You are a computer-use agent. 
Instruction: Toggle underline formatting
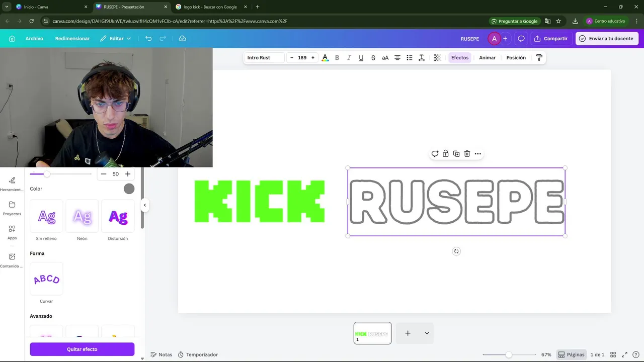pyautogui.click(x=361, y=58)
